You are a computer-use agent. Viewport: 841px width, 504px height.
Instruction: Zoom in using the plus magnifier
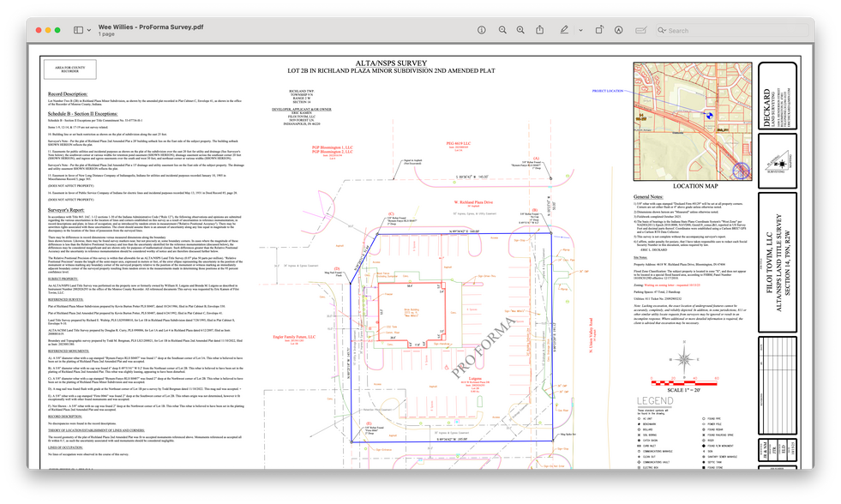tap(520, 30)
